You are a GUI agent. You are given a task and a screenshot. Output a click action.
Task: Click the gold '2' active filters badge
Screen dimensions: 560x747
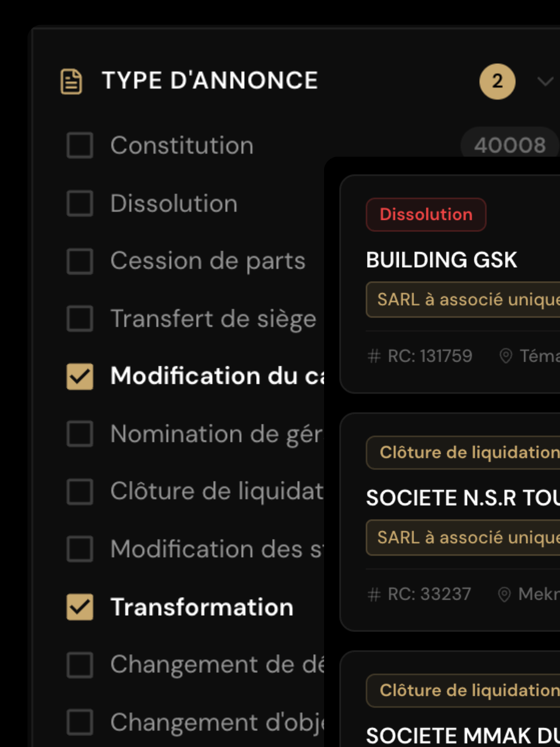pos(497,81)
